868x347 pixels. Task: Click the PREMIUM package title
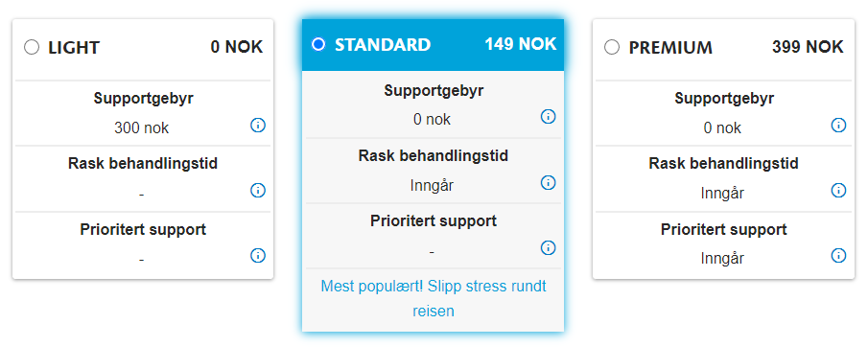(670, 48)
